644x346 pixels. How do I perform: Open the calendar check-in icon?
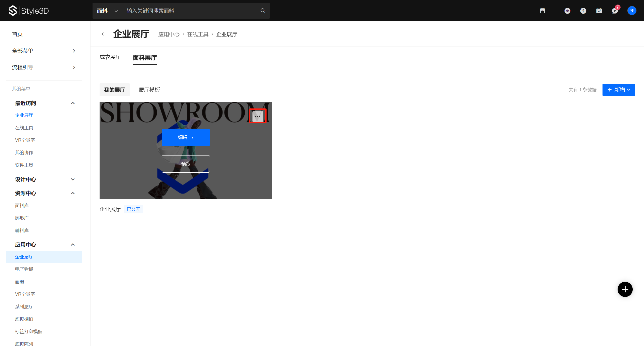coord(599,11)
